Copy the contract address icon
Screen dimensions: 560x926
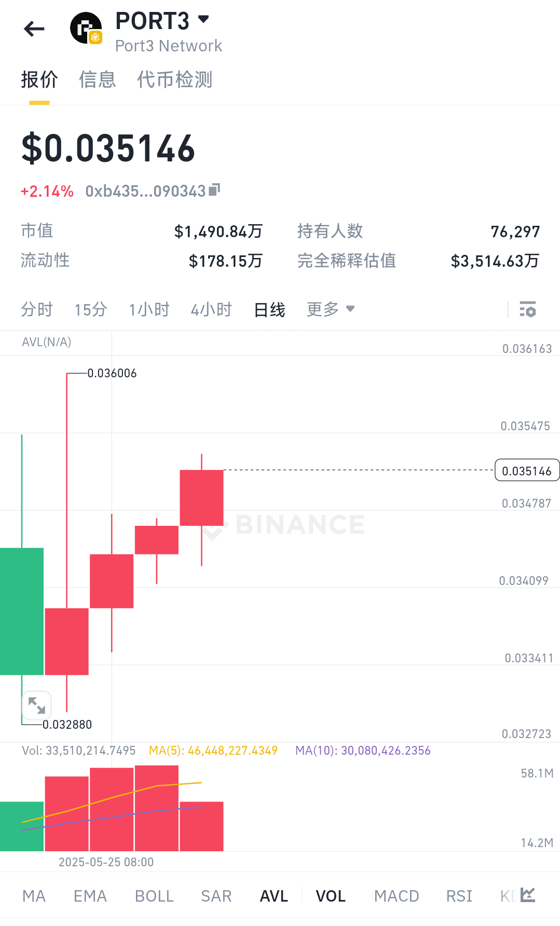click(214, 190)
